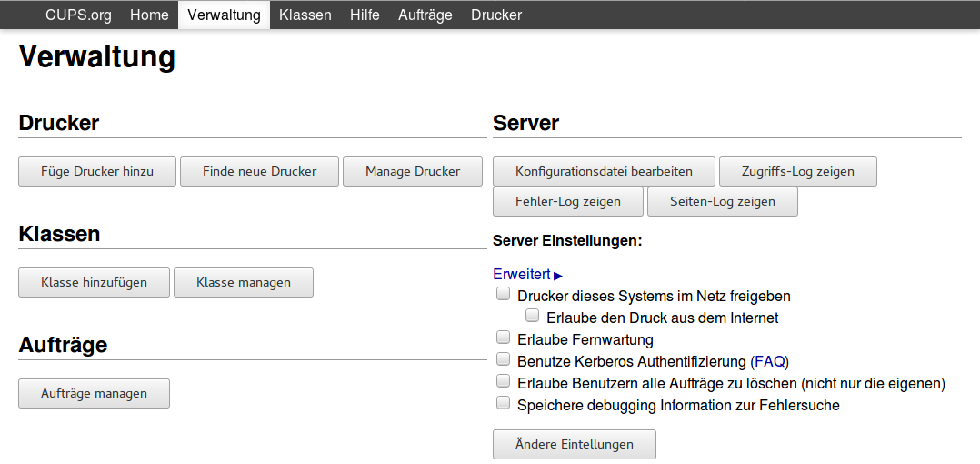Open the Drucker navigation tab
The image size is (980, 464).
[496, 15]
